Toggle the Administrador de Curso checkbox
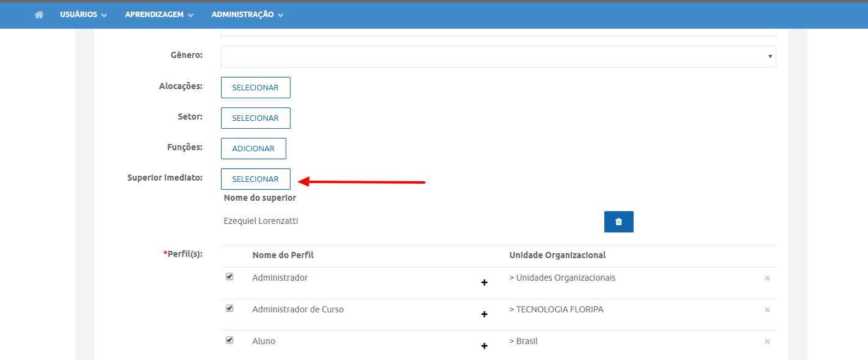 (230, 308)
